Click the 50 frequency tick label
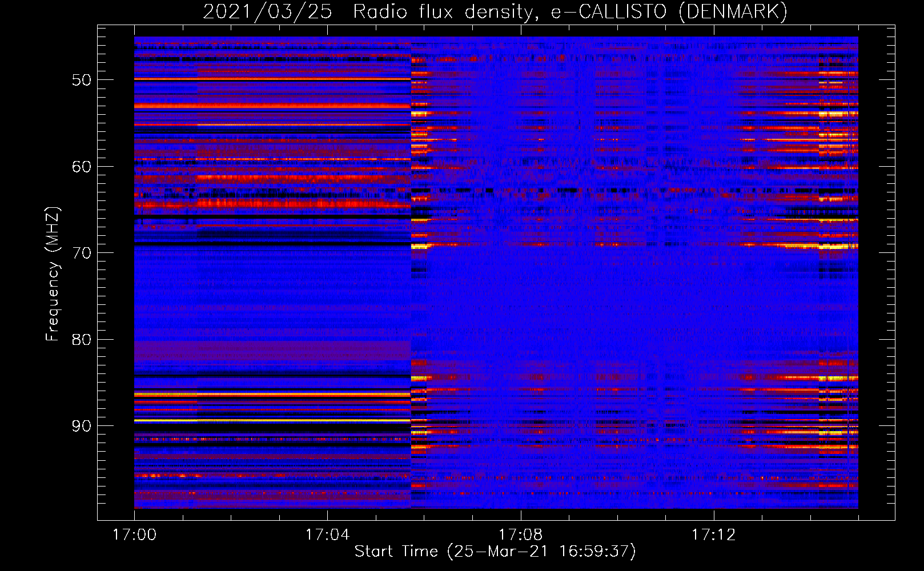Image resolution: width=924 pixels, height=571 pixels. pos(82,80)
